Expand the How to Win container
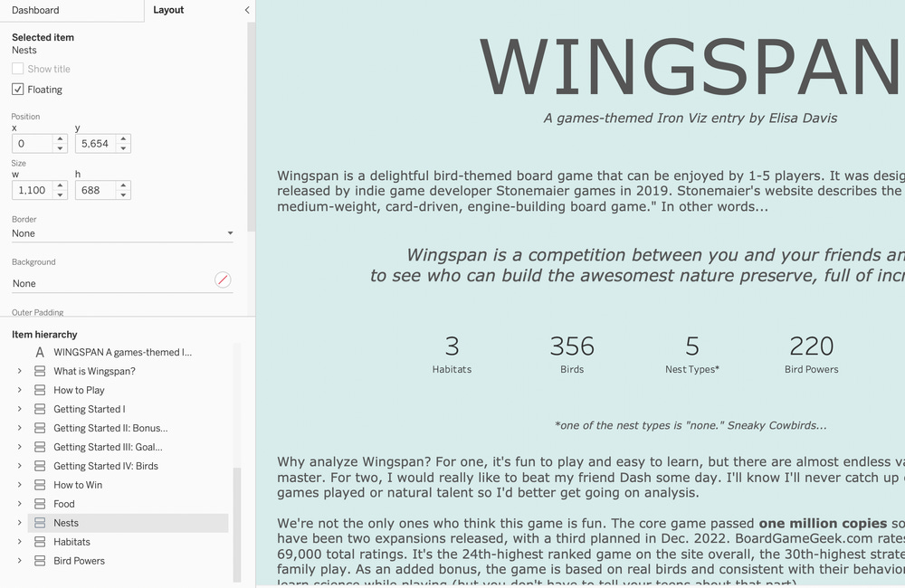This screenshot has height=588, width=905. click(19, 485)
